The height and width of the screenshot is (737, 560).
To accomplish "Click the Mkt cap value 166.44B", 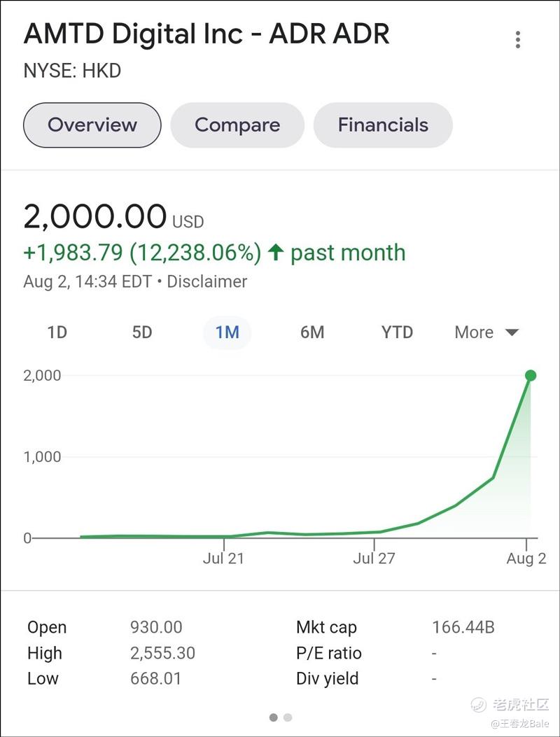I will [x=463, y=628].
